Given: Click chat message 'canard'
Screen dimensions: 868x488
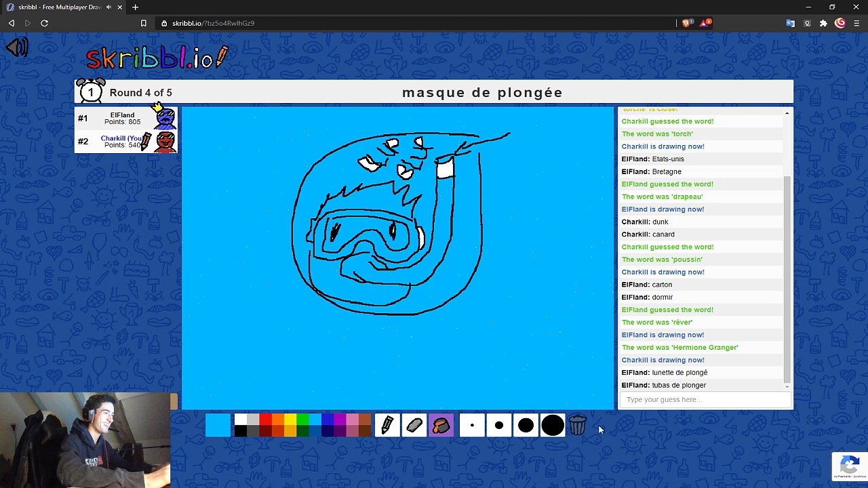Looking at the screenshot, I should click(663, 235).
